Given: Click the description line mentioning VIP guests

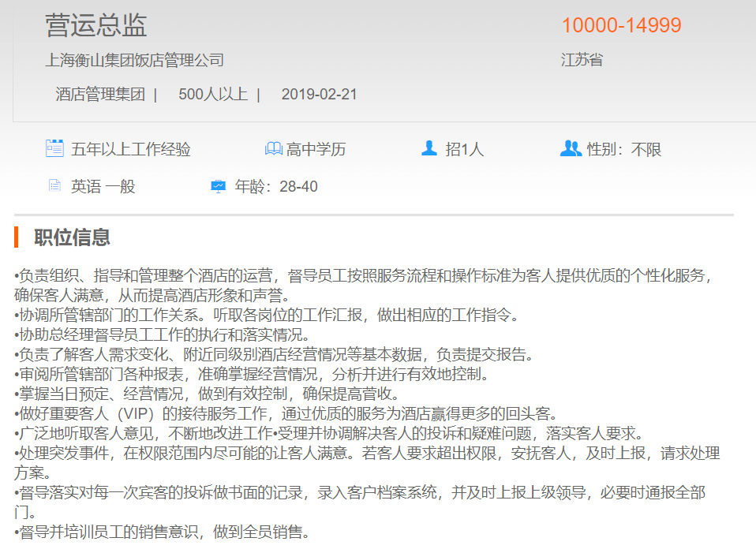Looking at the screenshot, I should [286, 413].
